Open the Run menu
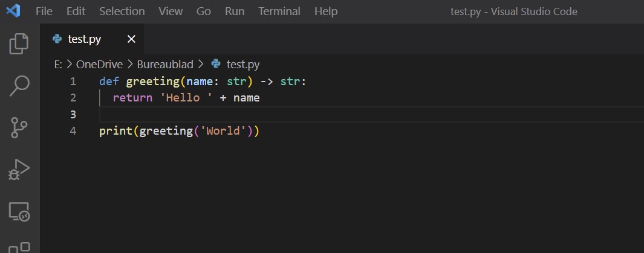644x253 pixels. 235,11
